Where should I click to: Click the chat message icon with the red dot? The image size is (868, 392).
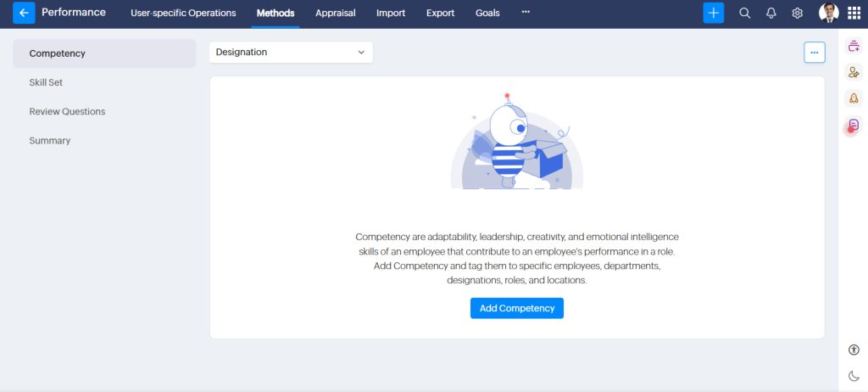[853, 126]
